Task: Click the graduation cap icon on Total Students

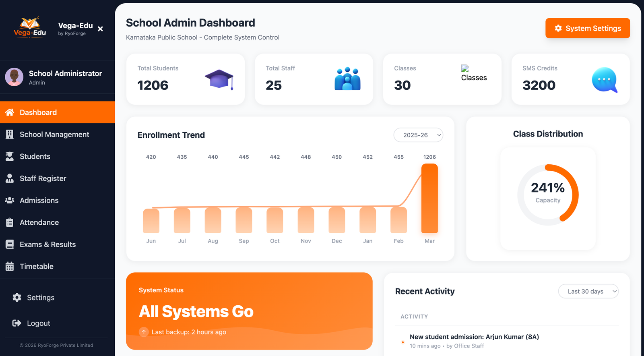Action: click(219, 79)
